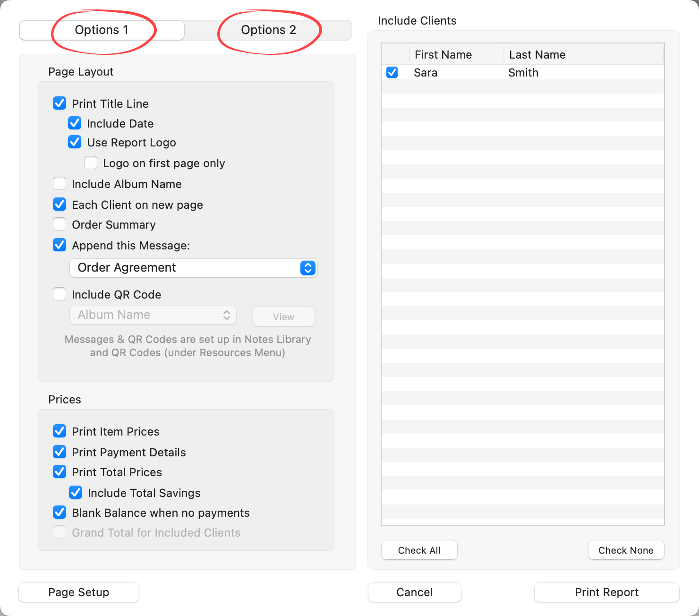Click the Check All button

(x=419, y=550)
